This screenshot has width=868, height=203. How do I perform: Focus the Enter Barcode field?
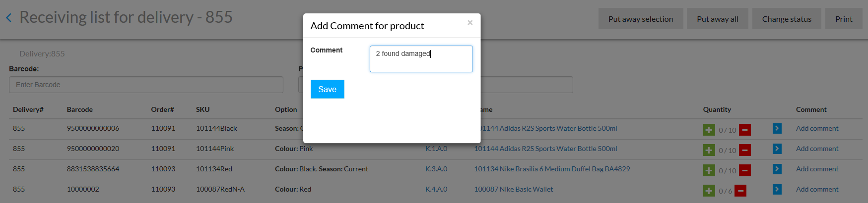click(x=146, y=85)
